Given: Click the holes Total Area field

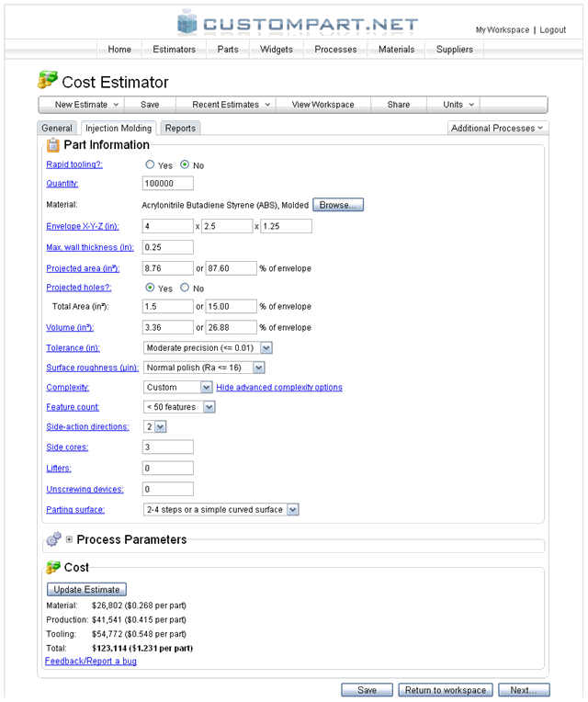Looking at the screenshot, I should tap(168, 306).
